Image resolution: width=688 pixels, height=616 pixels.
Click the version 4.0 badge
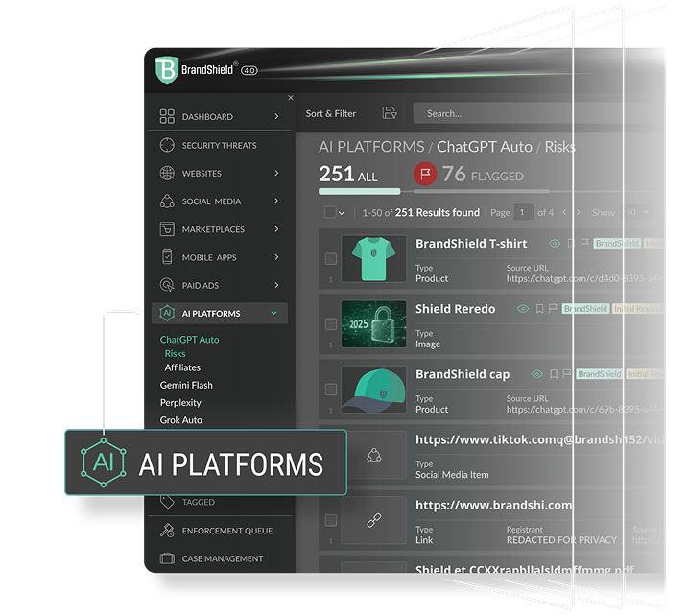tap(249, 70)
